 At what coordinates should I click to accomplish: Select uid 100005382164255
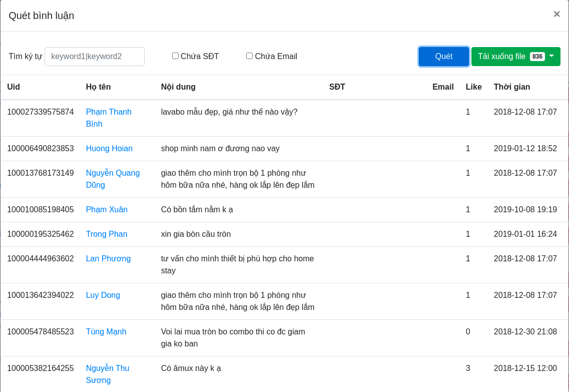pos(41,368)
